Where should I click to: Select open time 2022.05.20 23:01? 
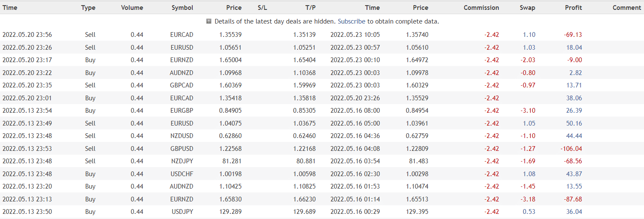[27, 98]
